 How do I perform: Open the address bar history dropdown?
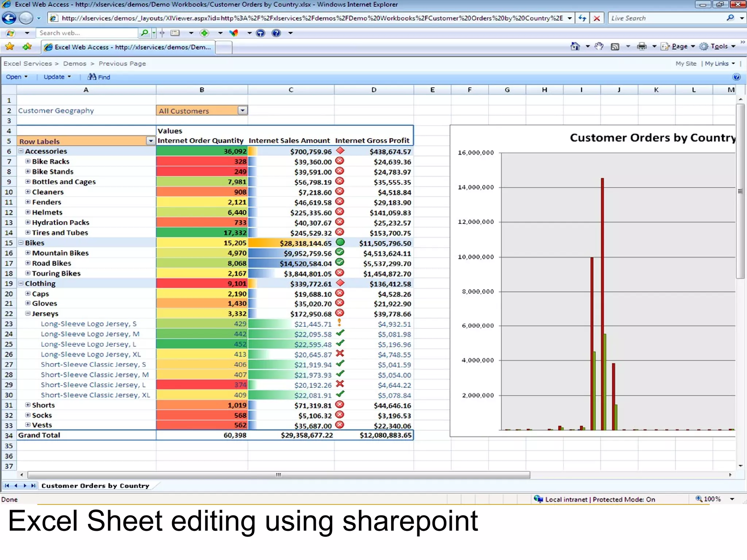point(570,18)
